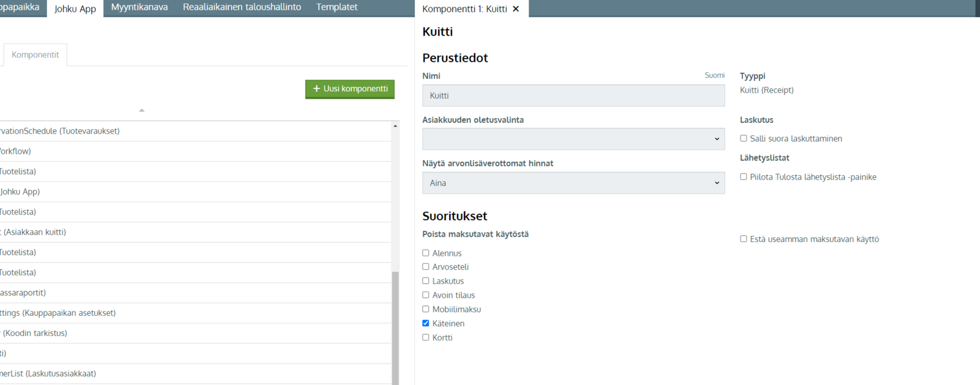Screen dimensions: 980x385
Task: Select the Komponentit tab
Action: [35, 55]
